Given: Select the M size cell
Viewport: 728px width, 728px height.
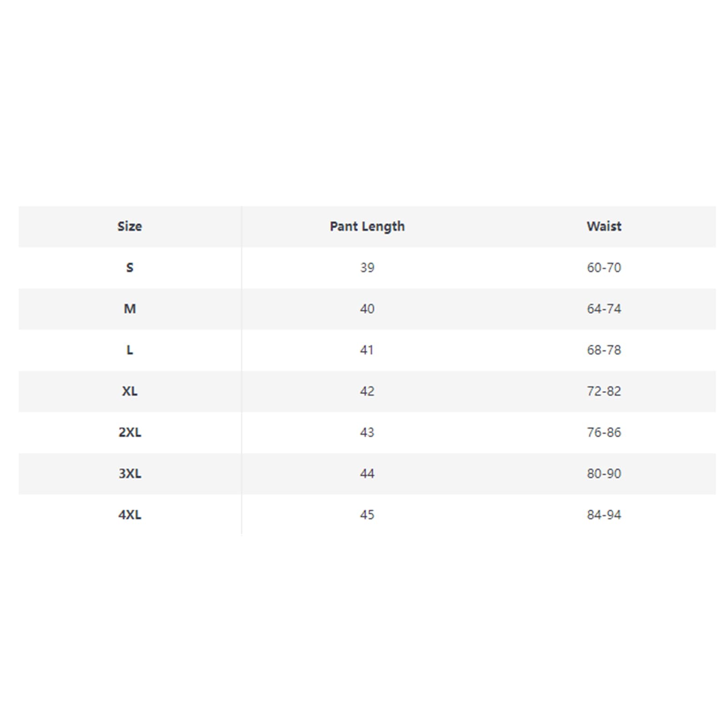Looking at the screenshot, I should [x=130, y=309].
